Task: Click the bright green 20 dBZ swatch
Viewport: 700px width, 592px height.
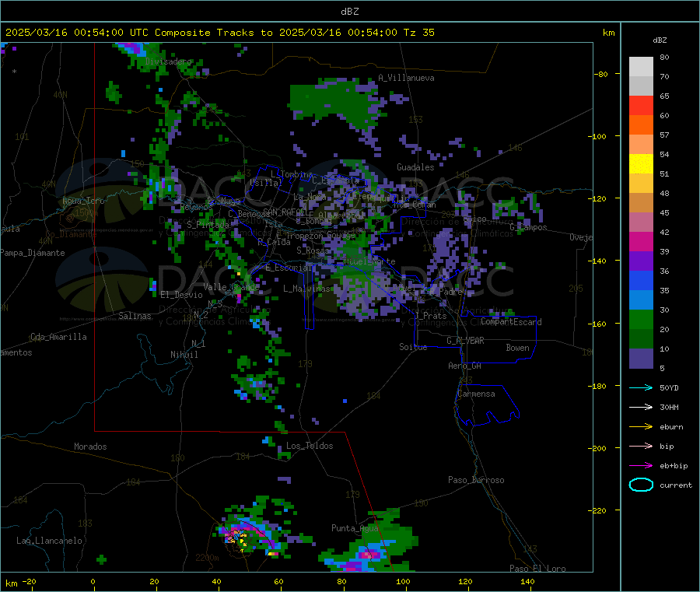Action: click(641, 319)
